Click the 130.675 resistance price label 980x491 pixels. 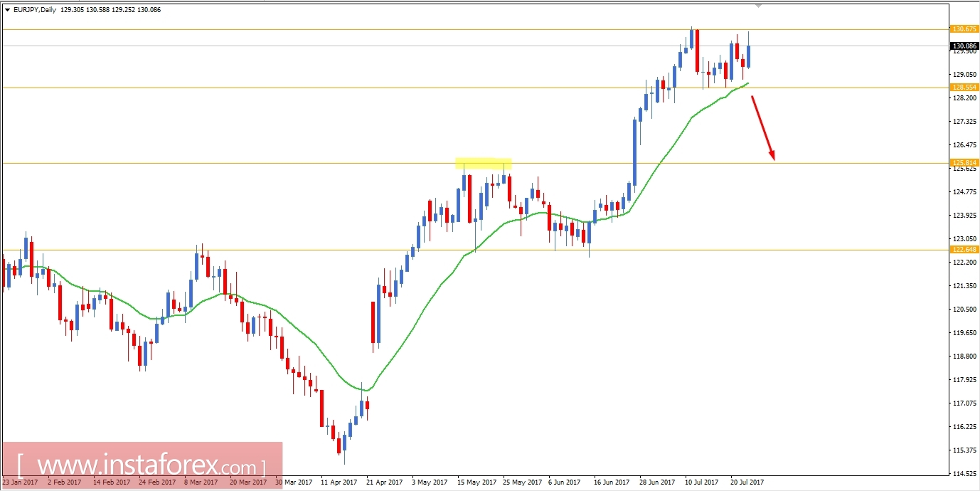pyautogui.click(x=964, y=31)
